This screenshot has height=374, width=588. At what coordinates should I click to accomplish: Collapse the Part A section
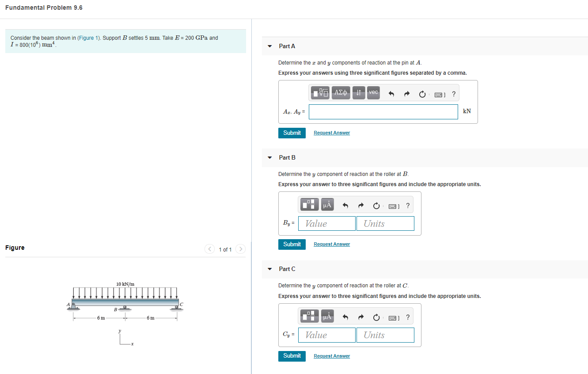point(270,46)
